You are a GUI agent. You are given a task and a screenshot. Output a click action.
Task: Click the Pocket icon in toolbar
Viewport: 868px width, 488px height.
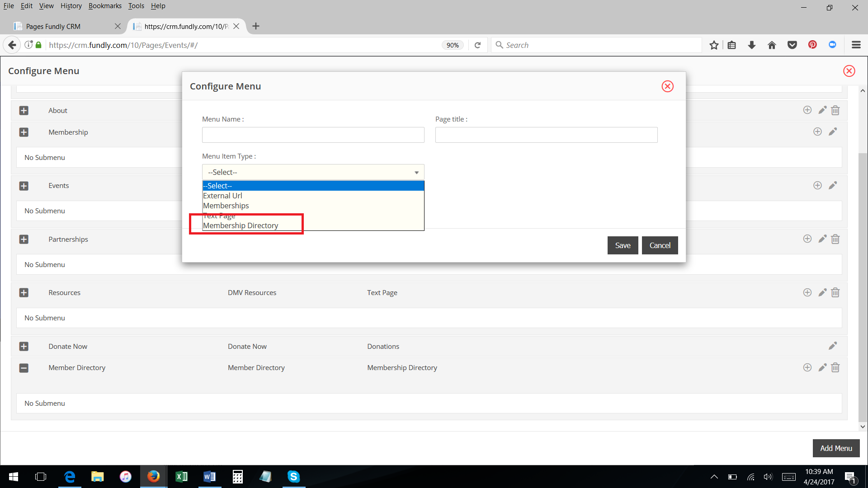(x=792, y=45)
